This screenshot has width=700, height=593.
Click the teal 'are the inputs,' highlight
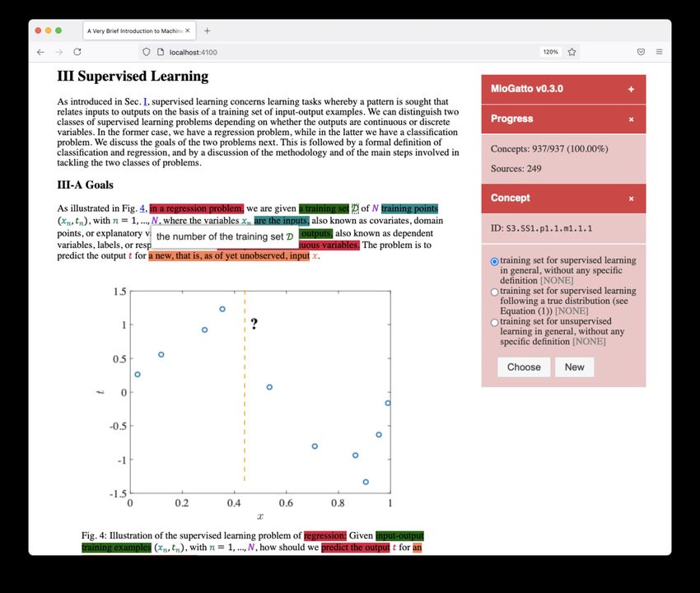tap(282, 221)
